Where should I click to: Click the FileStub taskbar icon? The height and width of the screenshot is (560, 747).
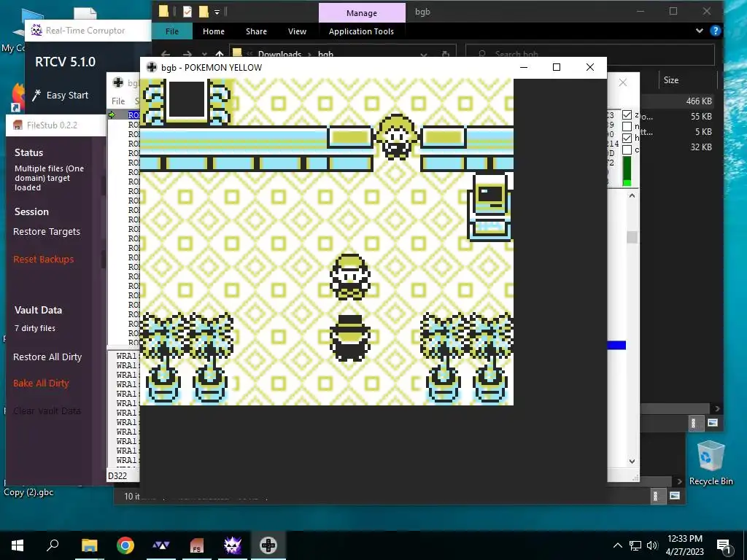tap(196, 545)
